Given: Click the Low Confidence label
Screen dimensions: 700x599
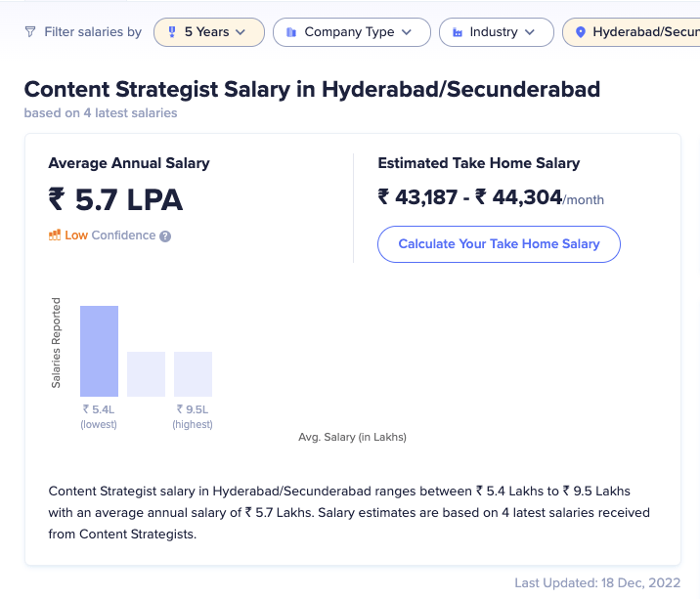Looking at the screenshot, I should (109, 235).
